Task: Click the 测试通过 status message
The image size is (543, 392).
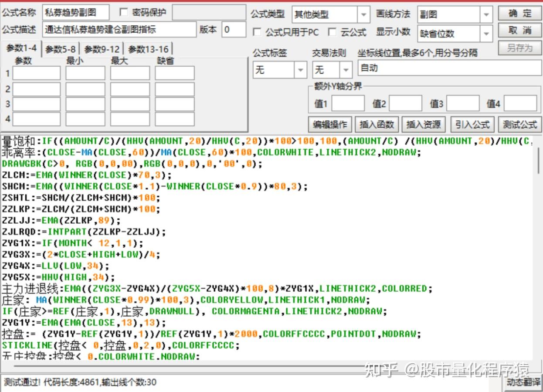Action: [x=80, y=382]
